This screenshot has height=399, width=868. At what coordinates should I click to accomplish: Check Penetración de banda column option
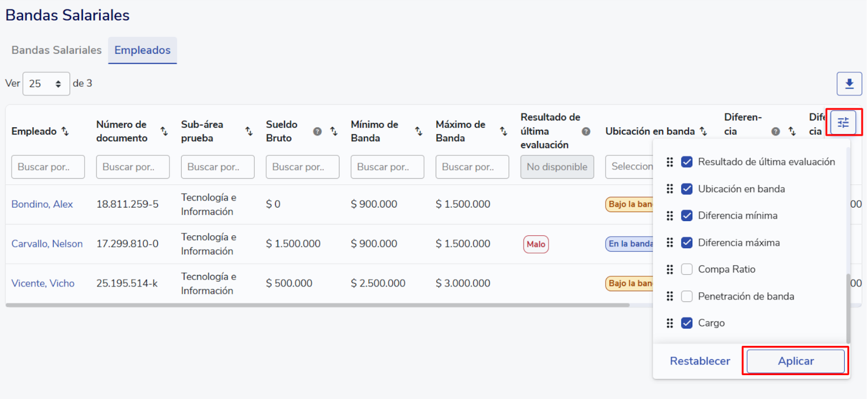click(687, 297)
